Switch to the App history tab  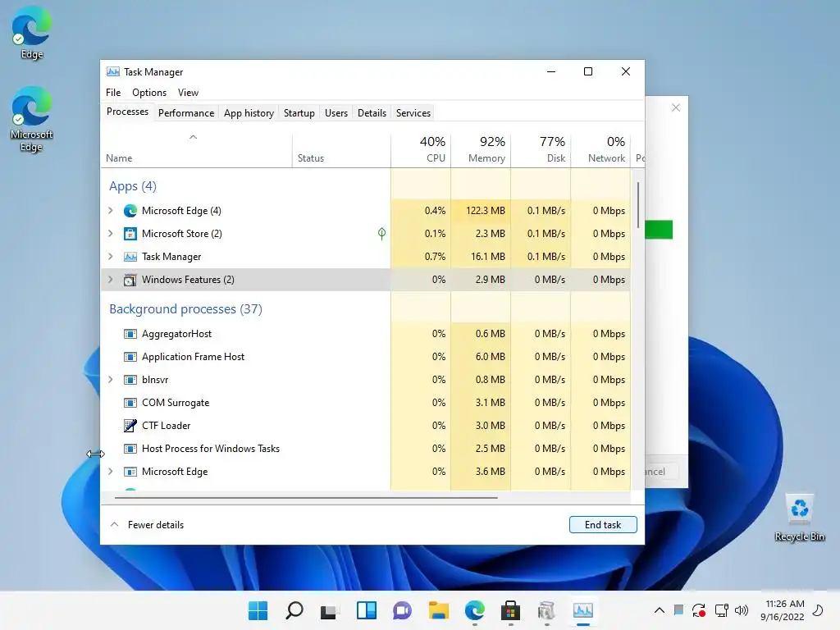249,113
